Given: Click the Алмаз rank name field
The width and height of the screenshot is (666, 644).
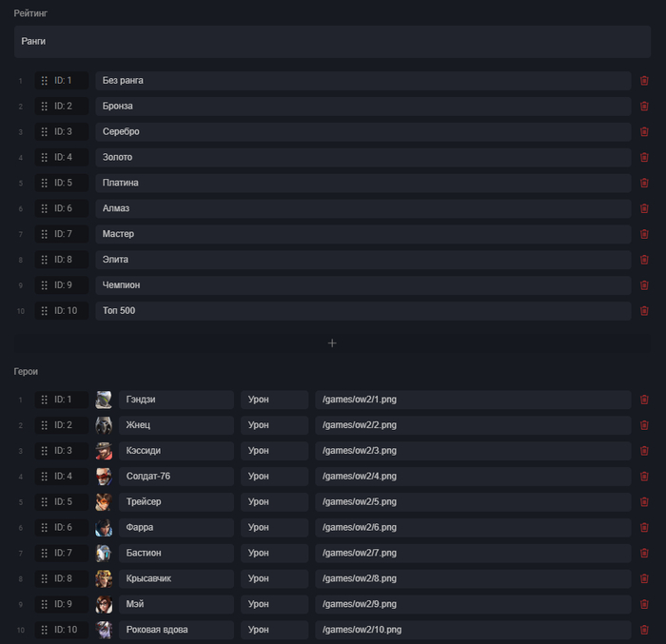Looking at the screenshot, I should click(x=362, y=208).
